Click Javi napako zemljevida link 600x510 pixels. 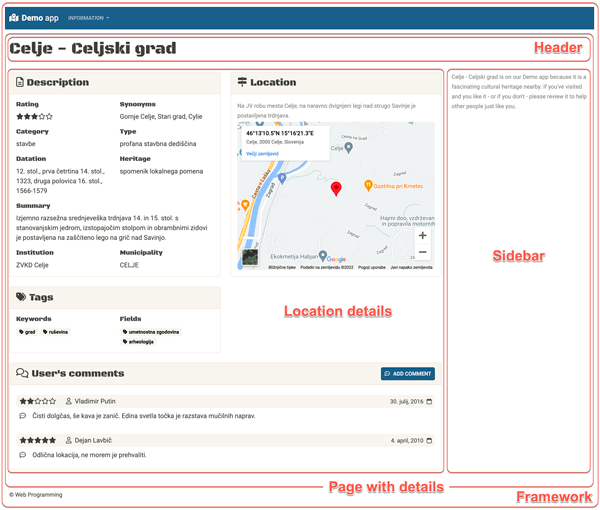(411, 267)
